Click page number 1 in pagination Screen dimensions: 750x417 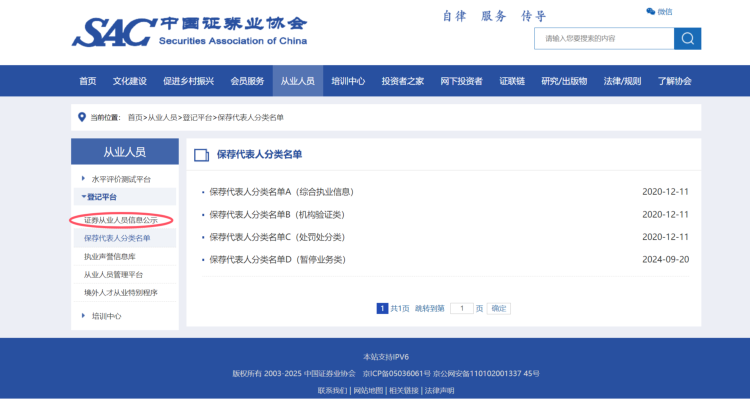click(382, 309)
